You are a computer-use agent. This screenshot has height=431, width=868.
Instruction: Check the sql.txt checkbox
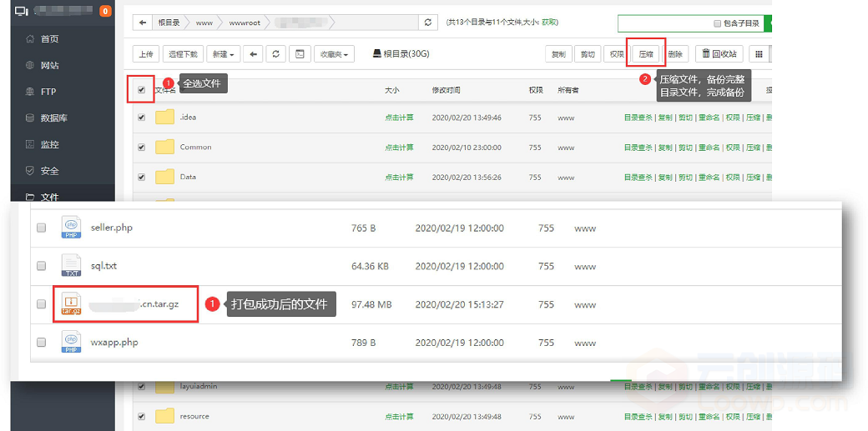(x=41, y=266)
